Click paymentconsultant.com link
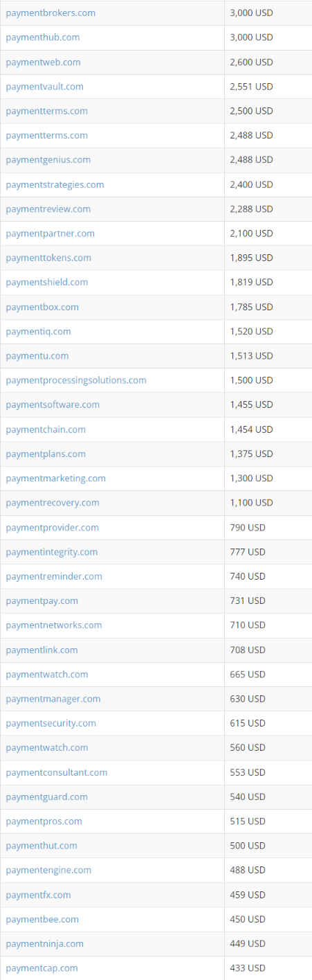The width and height of the screenshot is (312, 980). (57, 772)
